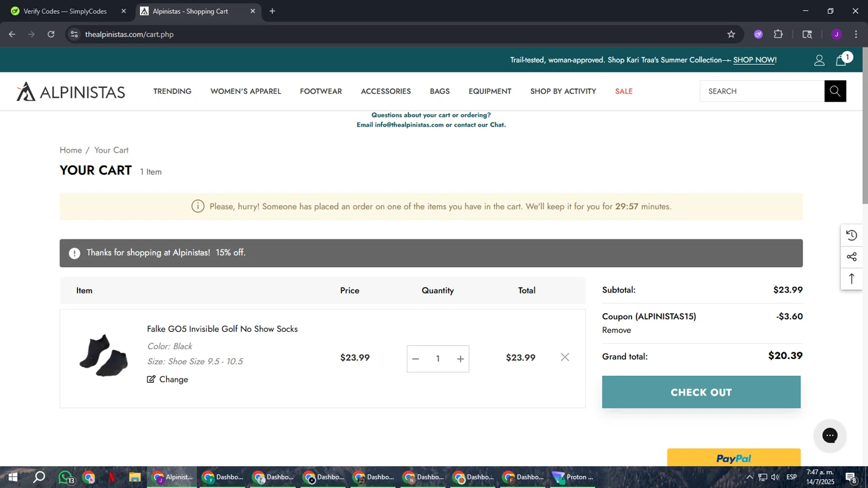Open the FOOTWEAR menu
The width and height of the screenshot is (868, 488).
(321, 91)
